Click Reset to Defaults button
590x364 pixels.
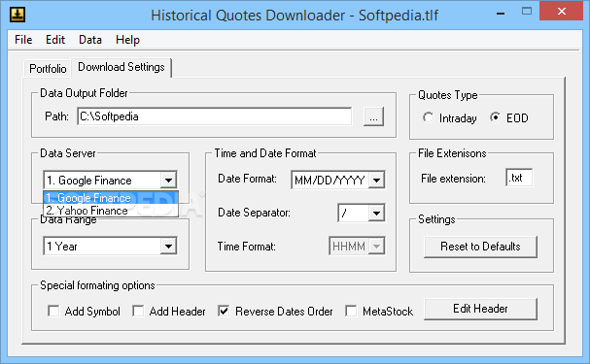click(x=480, y=247)
